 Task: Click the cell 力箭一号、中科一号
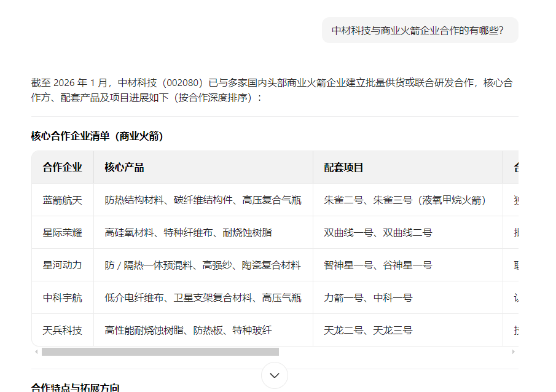click(408, 298)
